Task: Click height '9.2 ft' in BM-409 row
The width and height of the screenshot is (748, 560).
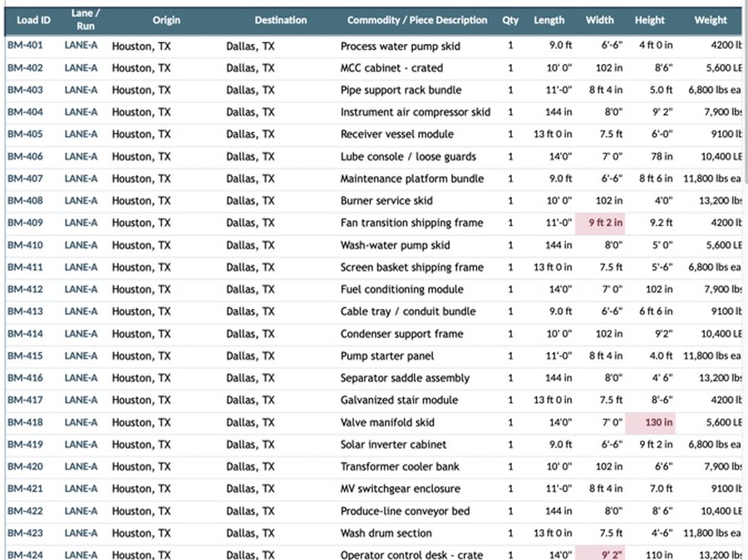Action: point(662,223)
